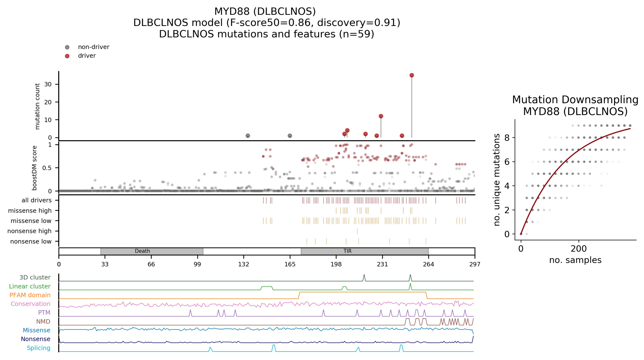The image size is (644, 360).
Task: Click the PFAM domain track label
Action: (30, 295)
